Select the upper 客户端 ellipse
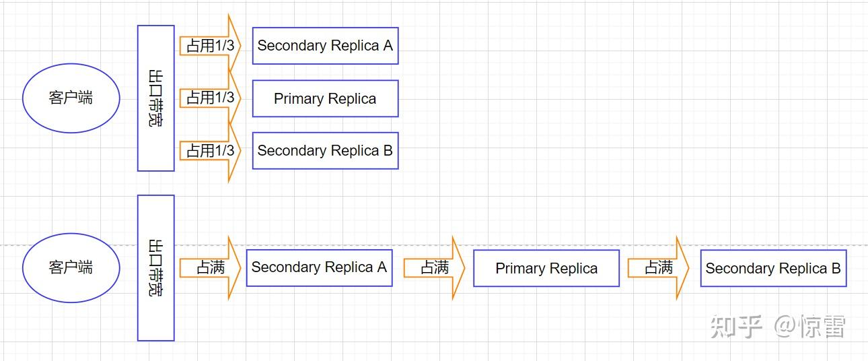 tap(71, 98)
